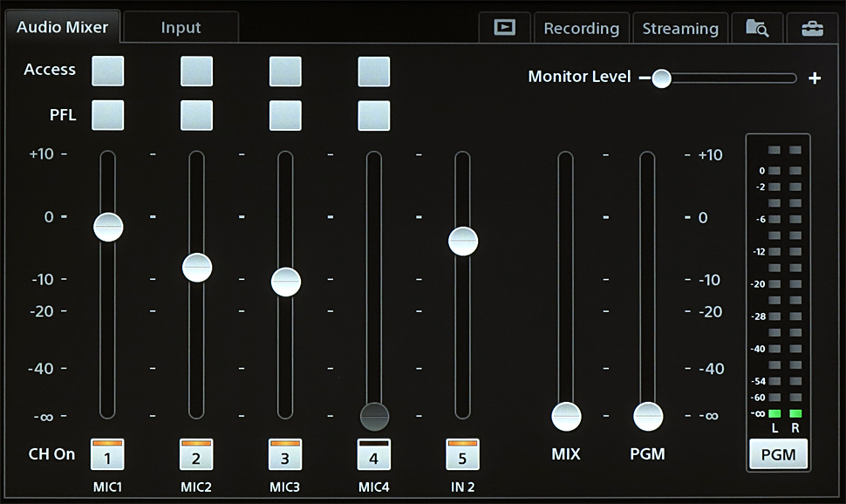The image size is (846, 504).
Task: Click the Monitor Level slider knob
Action: 662,78
